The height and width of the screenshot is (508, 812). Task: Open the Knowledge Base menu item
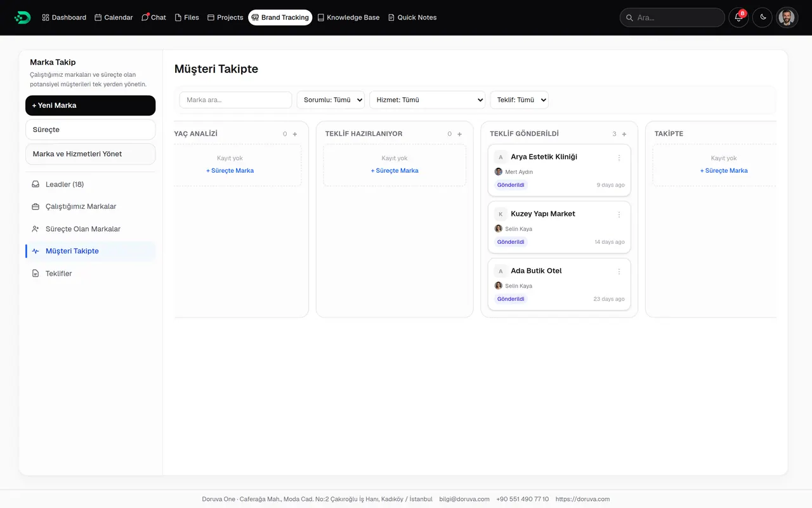click(348, 17)
